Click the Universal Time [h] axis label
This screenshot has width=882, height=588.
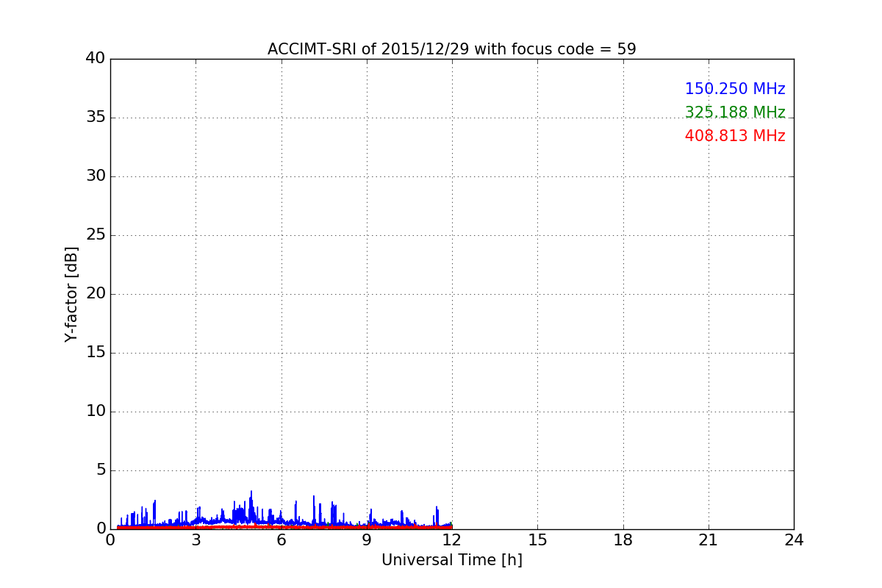pos(451,560)
